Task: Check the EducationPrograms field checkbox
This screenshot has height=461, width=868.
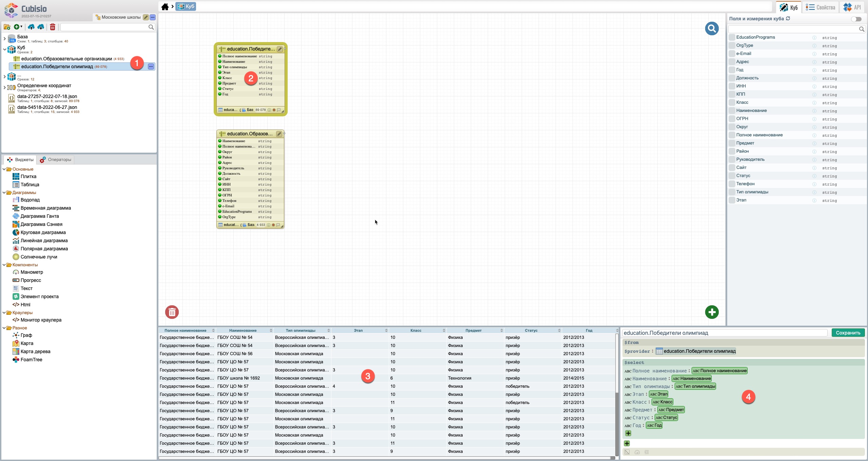Action: (732, 37)
